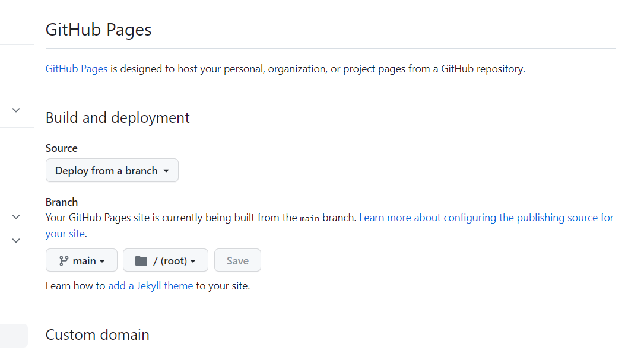Expand the sidebar chevron beside Build and deployment
The image size is (644, 357).
tap(16, 110)
